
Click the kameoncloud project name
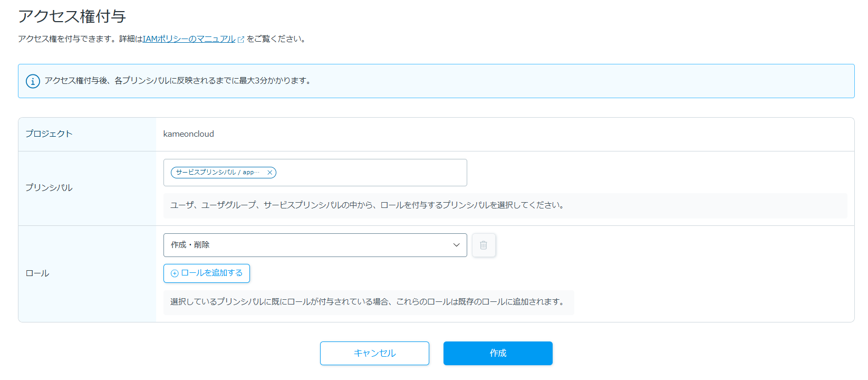pyautogui.click(x=189, y=134)
